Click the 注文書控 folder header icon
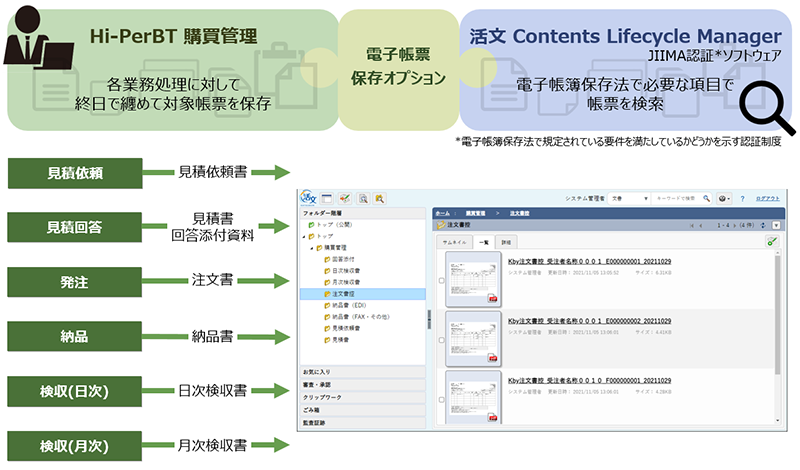800x470 pixels. (x=441, y=225)
